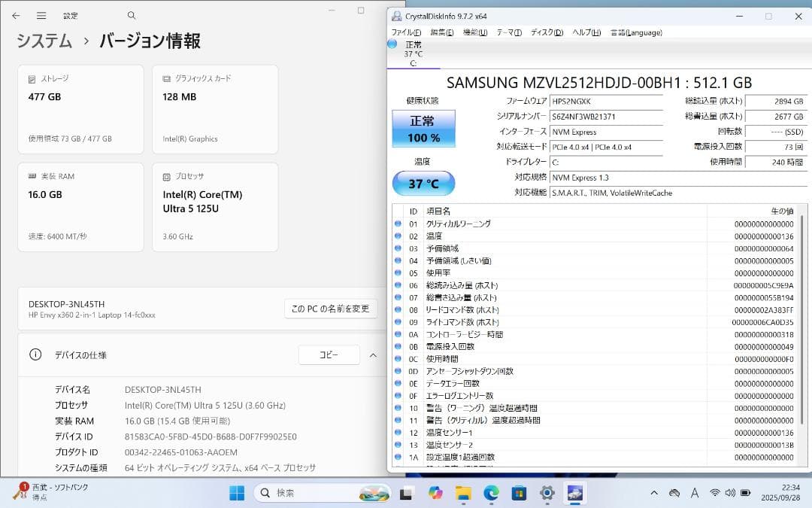Click the search icon in Settings
The image size is (812, 508).
pos(131,15)
